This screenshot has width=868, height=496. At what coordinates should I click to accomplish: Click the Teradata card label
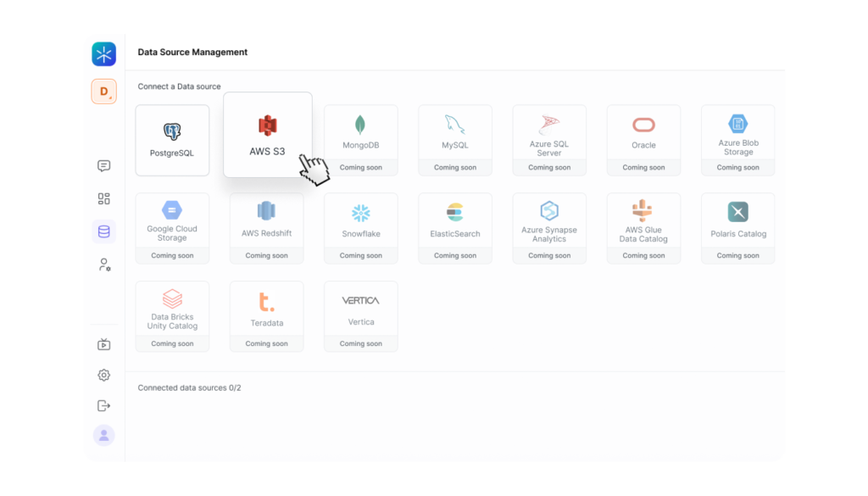point(267,323)
